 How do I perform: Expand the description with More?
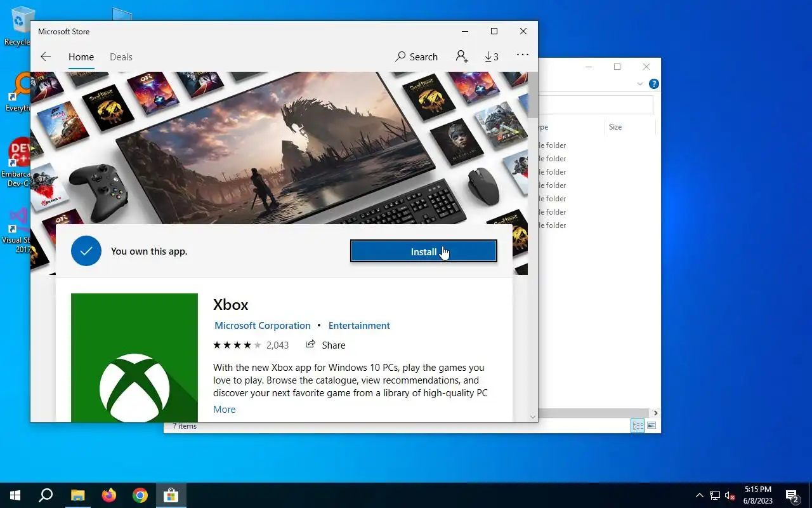tap(225, 409)
